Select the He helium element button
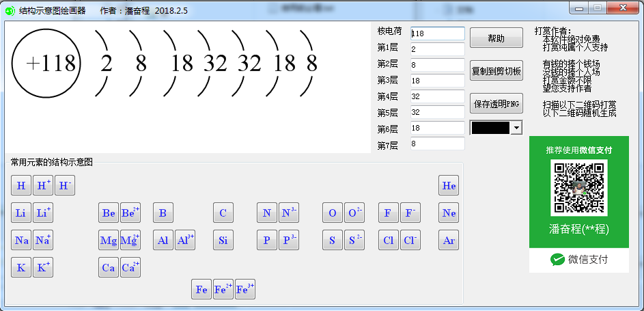644x311 pixels. tap(449, 186)
